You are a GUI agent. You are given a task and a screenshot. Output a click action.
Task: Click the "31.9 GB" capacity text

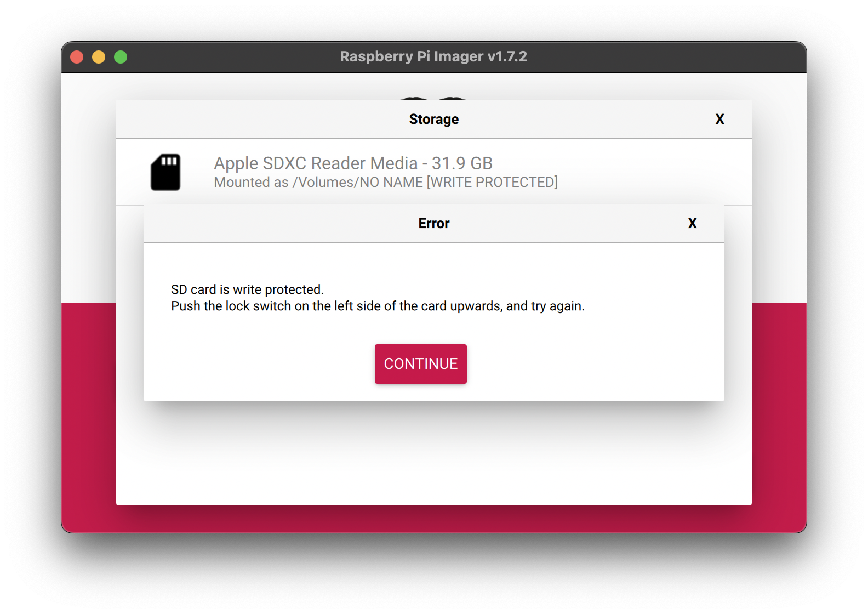pos(462,163)
